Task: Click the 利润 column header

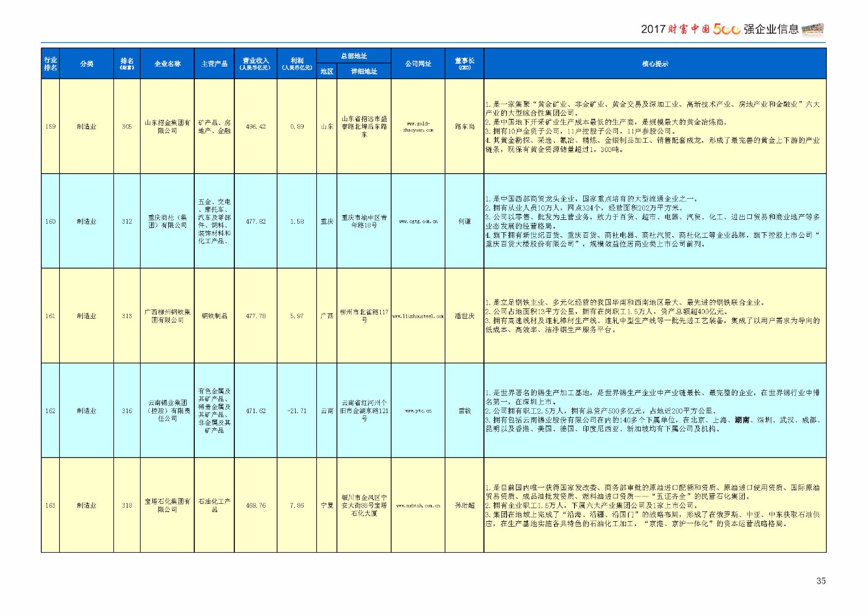Action: (297, 64)
